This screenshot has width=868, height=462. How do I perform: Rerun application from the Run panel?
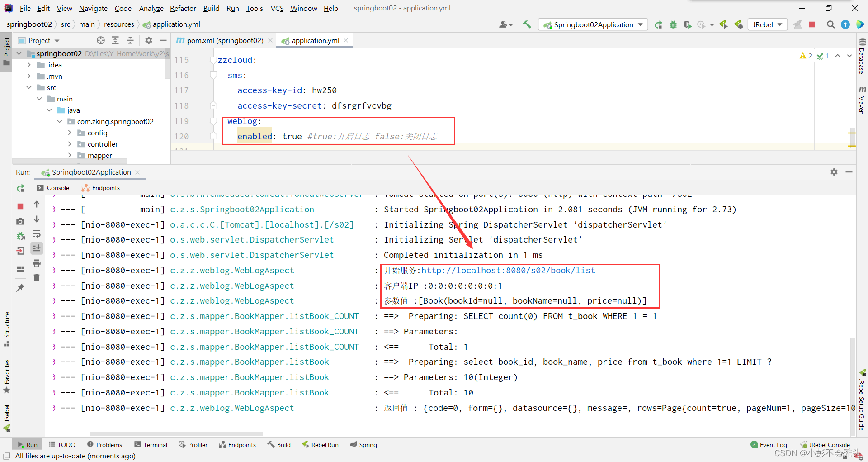click(20, 188)
